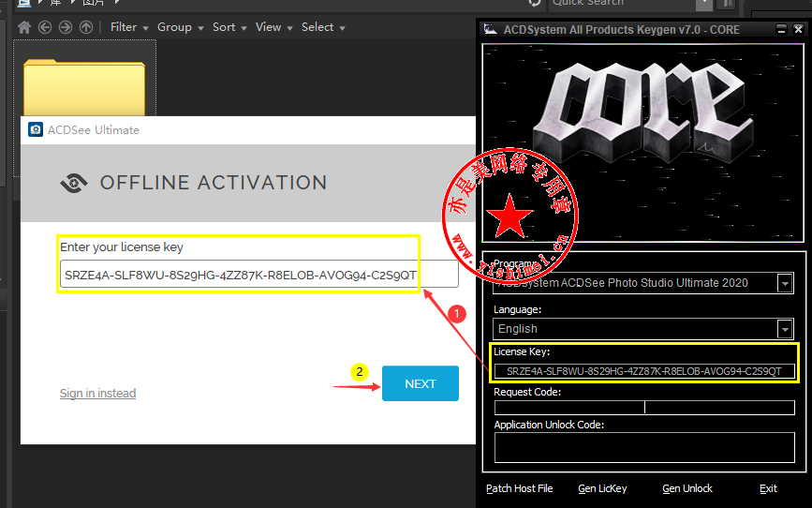Go back using the left arrow icon
This screenshot has width=812, height=508.
[x=45, y=27]
